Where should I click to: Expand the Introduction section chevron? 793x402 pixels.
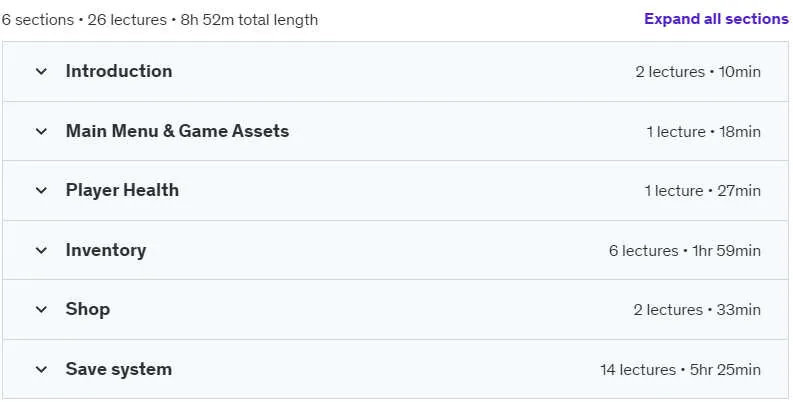(x=41, y=72)
